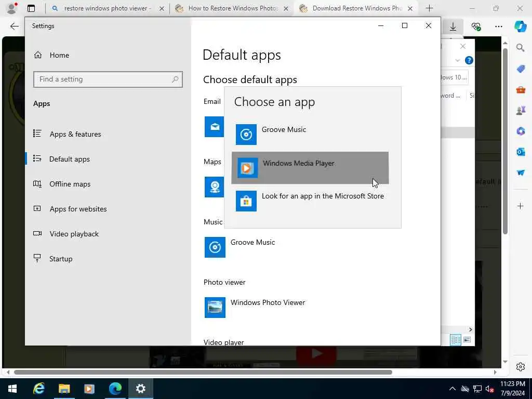The image size is (532, 399).
Task: Switch to Download Restore Windows Photo tab
Action: point(356,8)
